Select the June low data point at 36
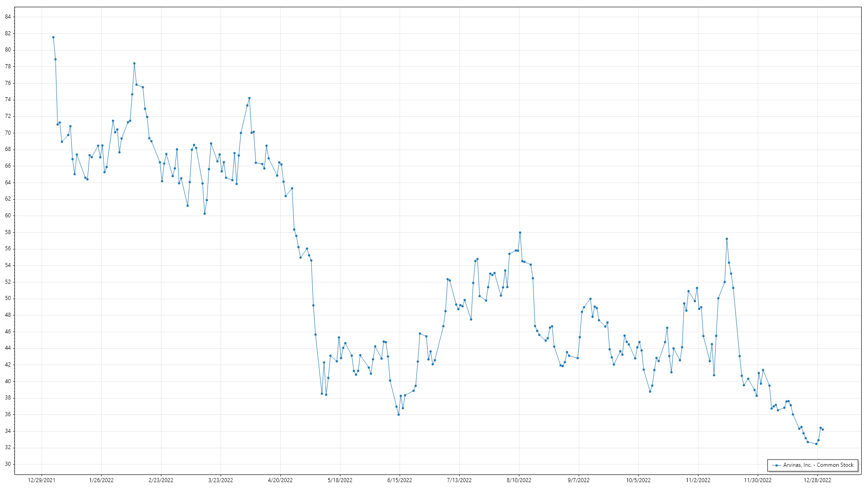The height and width of the screenshot is (488, 868). [399, 415]
